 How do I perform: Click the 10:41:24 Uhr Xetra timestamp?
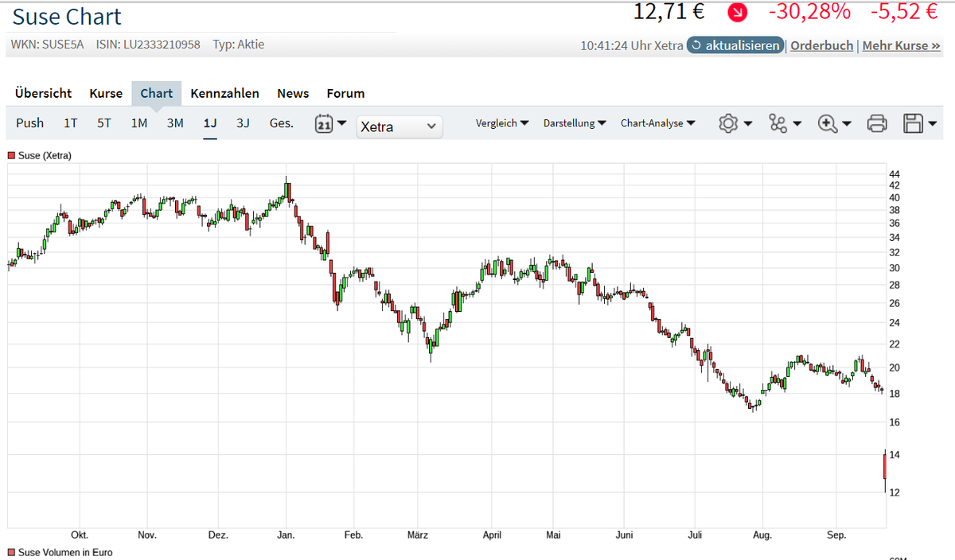coord(632,45)
